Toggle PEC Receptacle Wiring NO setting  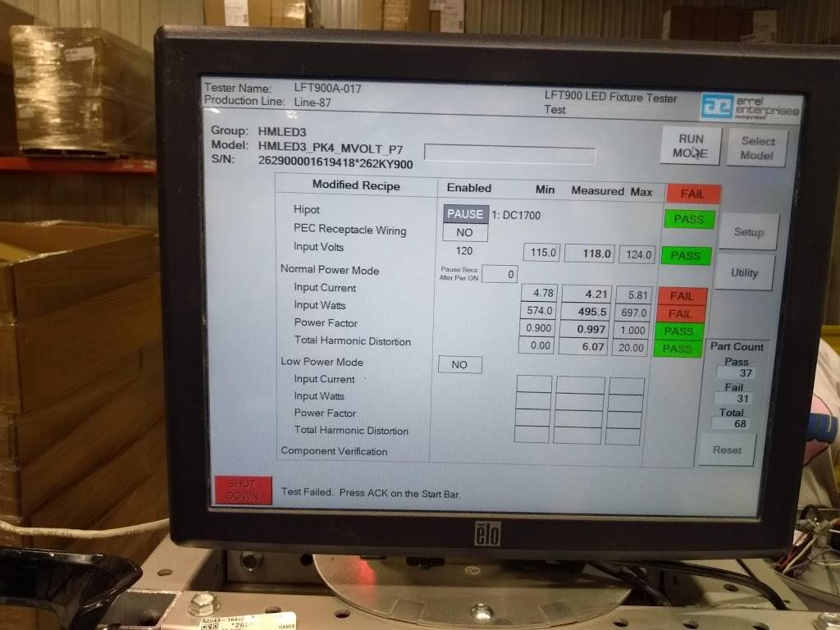[x=464, y=233]
